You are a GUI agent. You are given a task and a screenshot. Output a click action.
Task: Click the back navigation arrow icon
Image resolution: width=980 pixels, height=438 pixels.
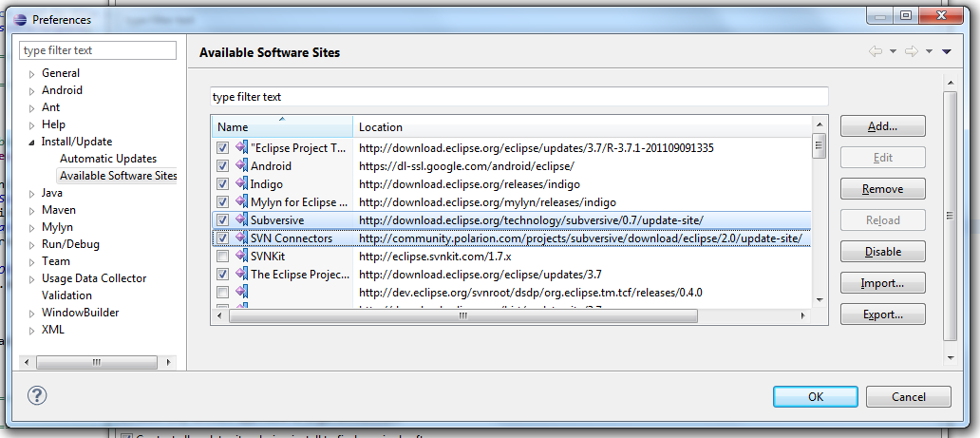point(876,51)
